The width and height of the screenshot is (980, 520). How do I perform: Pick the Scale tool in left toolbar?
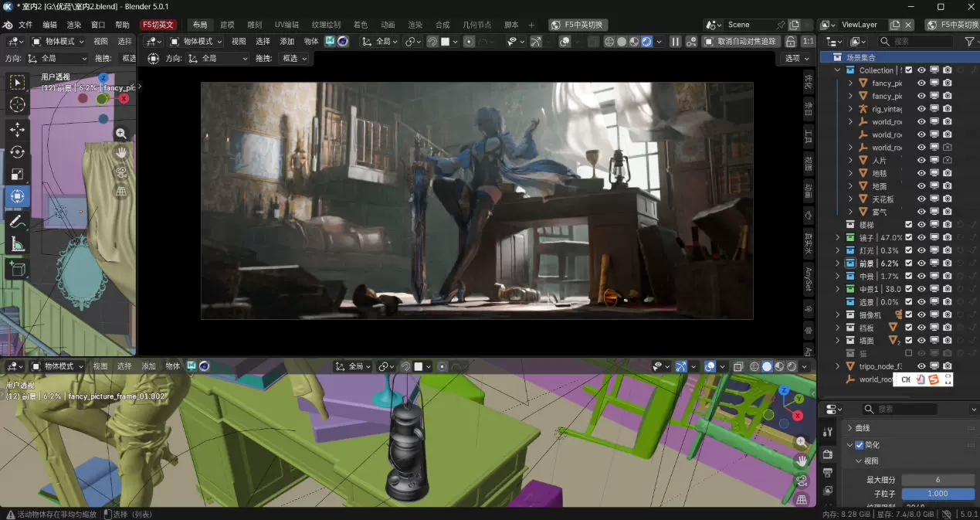(x=17, y=175)
